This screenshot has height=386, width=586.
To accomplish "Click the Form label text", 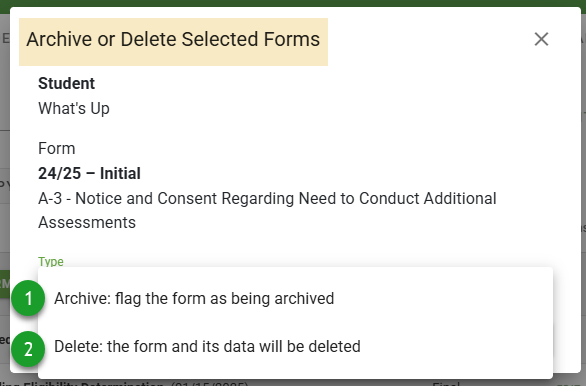I will pyautogui.click(x=57, y=148).
